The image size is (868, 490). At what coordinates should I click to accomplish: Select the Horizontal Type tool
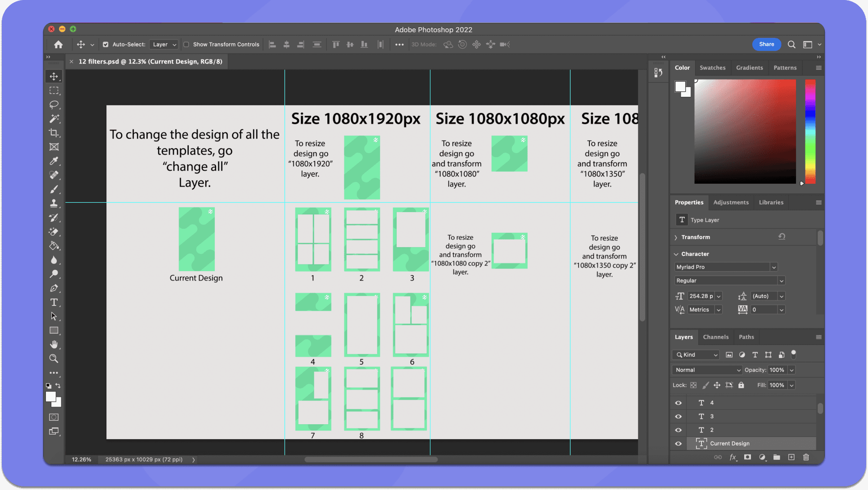(x=54, y=302)
